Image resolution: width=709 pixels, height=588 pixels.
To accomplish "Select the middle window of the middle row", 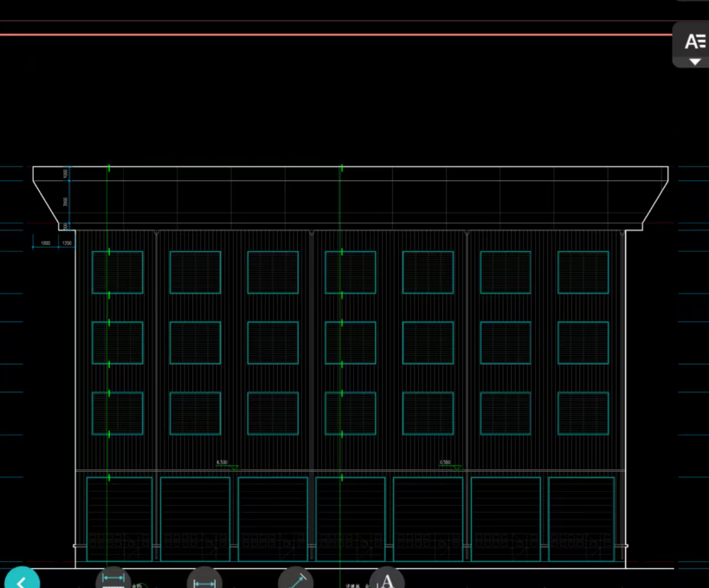I will (350, 343).
